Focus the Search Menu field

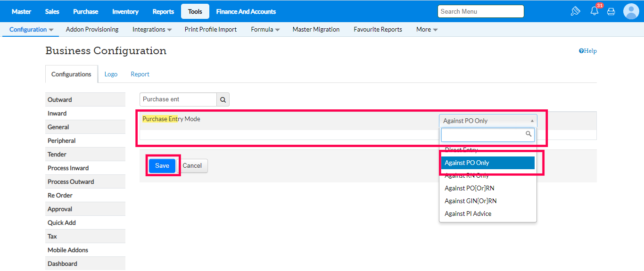(x=480, y=11)
